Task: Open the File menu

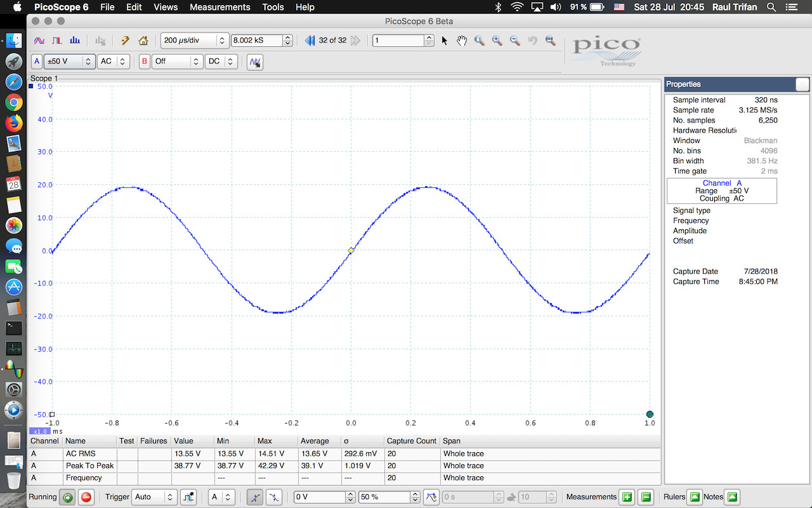Action: point(107,7)
